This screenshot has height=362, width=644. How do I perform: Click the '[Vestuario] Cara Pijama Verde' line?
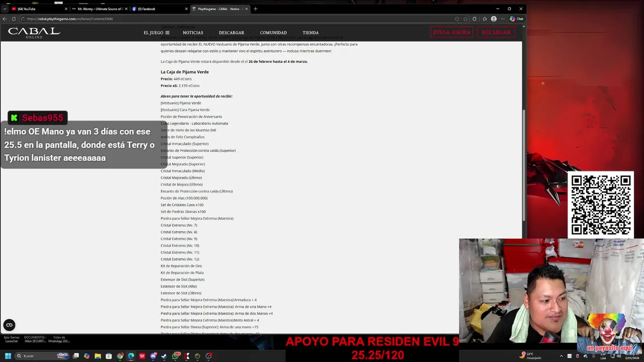coord(185,110)
